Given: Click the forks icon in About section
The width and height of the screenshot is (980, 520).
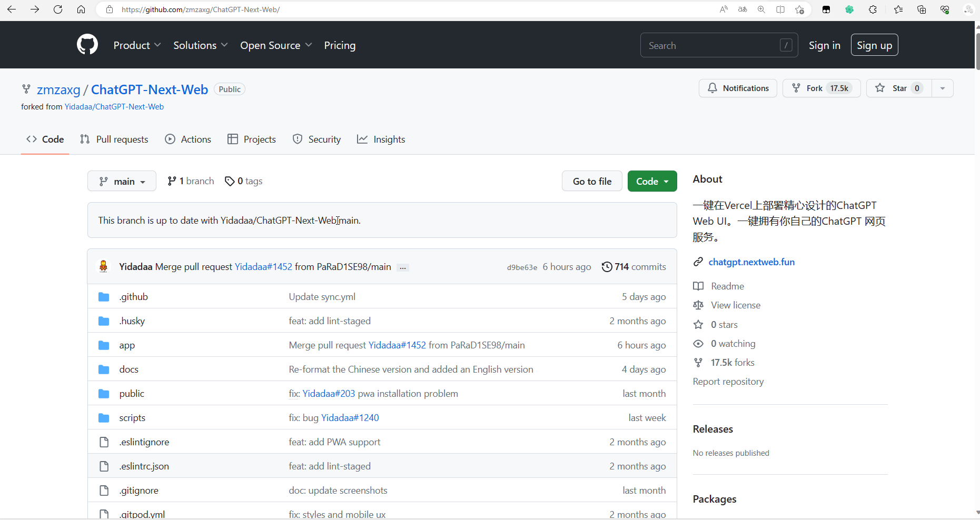Looking at the screenshot, I should pyautogui.click(x=698, y=363).
